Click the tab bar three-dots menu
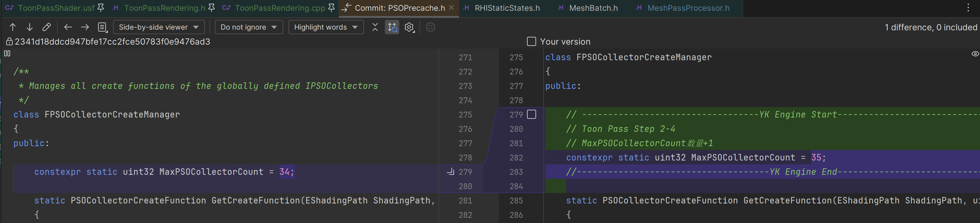 (x=968, y=8)
